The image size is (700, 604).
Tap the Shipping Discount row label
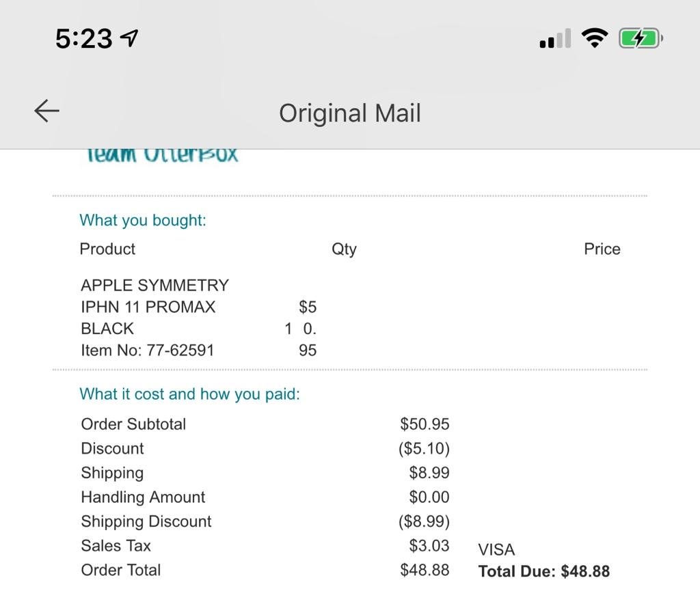point(146,521)
